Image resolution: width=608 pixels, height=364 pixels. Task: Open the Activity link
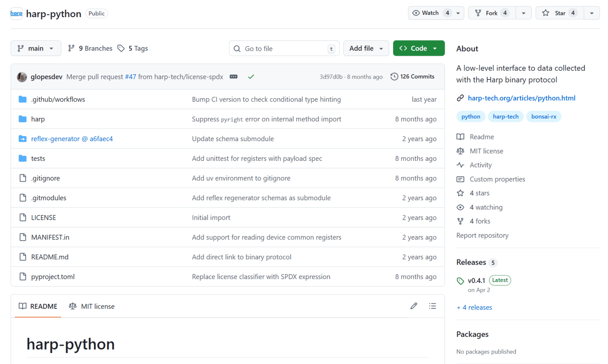coord(474,165)
